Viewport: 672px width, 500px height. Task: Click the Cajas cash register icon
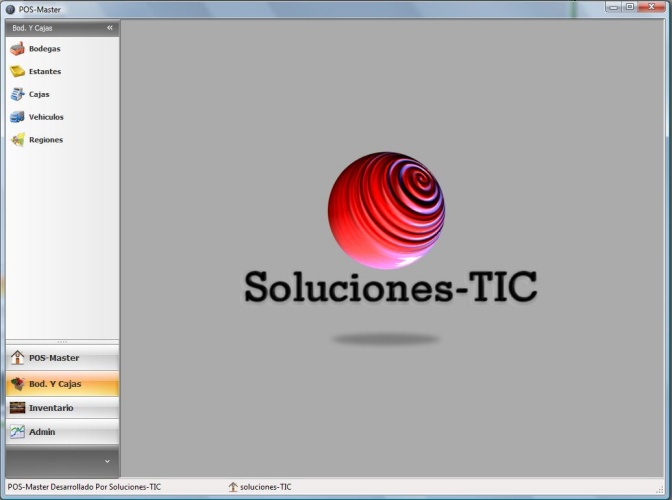tap(18, 94)
